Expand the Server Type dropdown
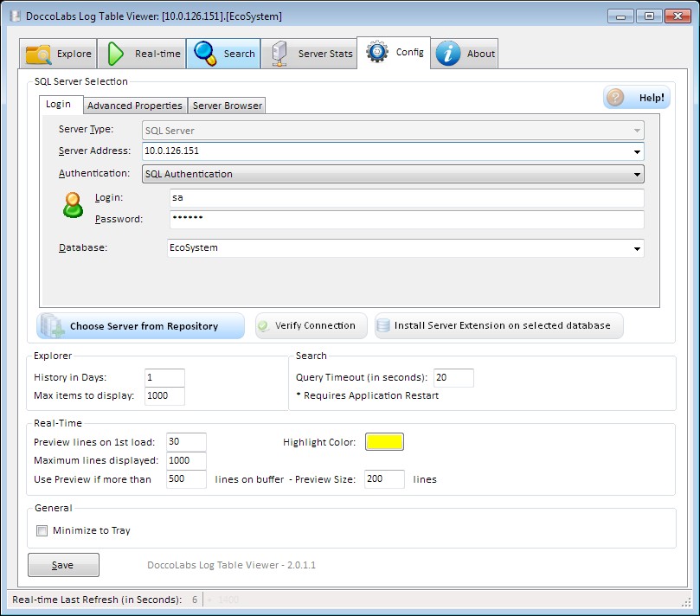 pos(637,131)
